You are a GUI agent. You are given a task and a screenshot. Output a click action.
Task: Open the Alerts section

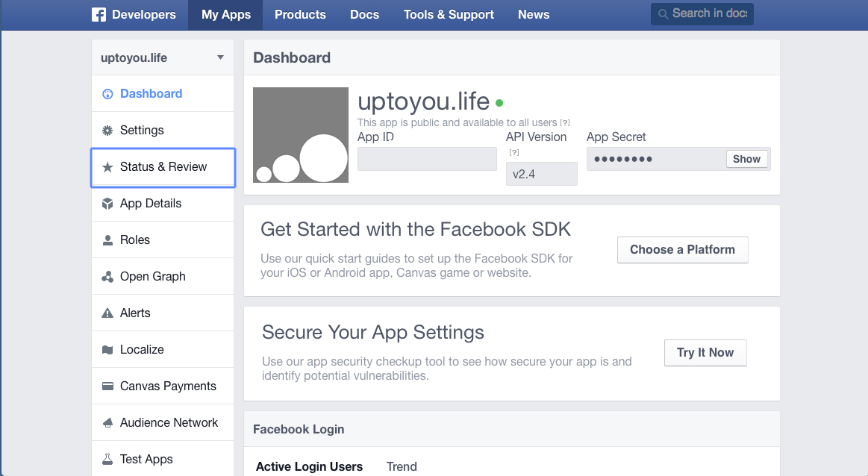pos(163,313)
